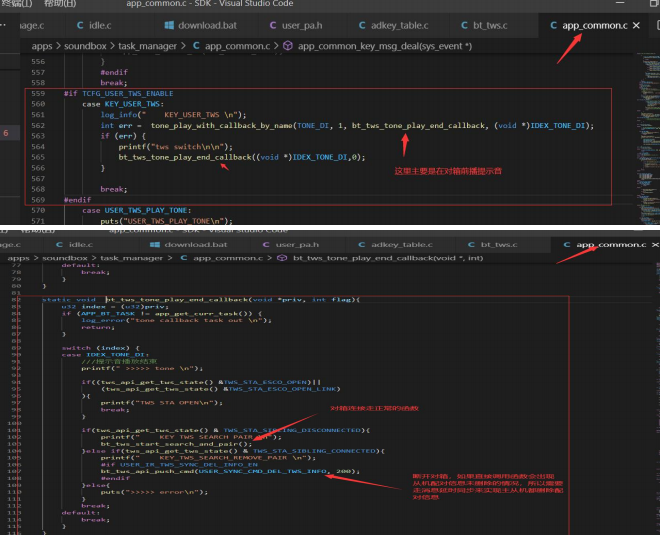This screenshot has height=535, width=660.
Task: Open bt_tws.c tab in bottom window
Action: coord(493,245)
